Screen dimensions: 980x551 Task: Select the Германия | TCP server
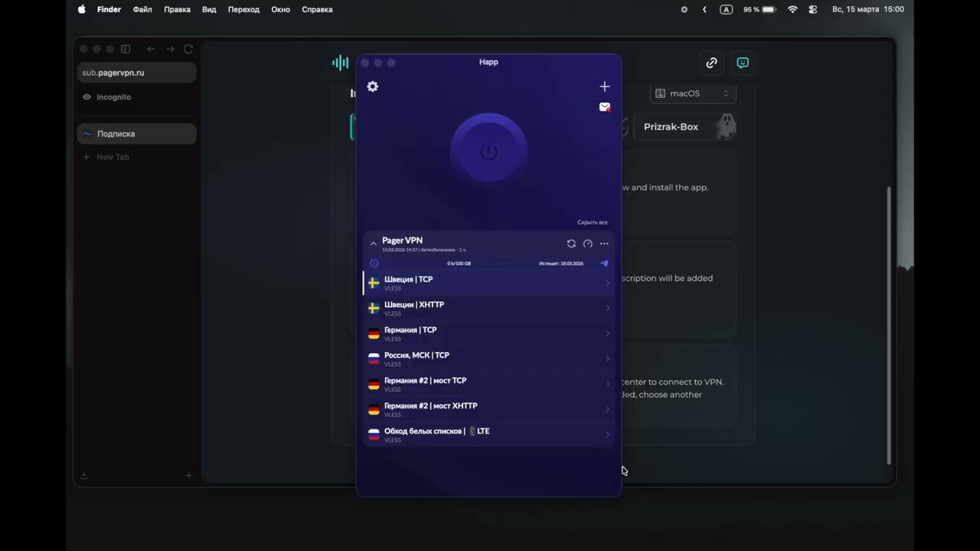(x=488, y=334)
